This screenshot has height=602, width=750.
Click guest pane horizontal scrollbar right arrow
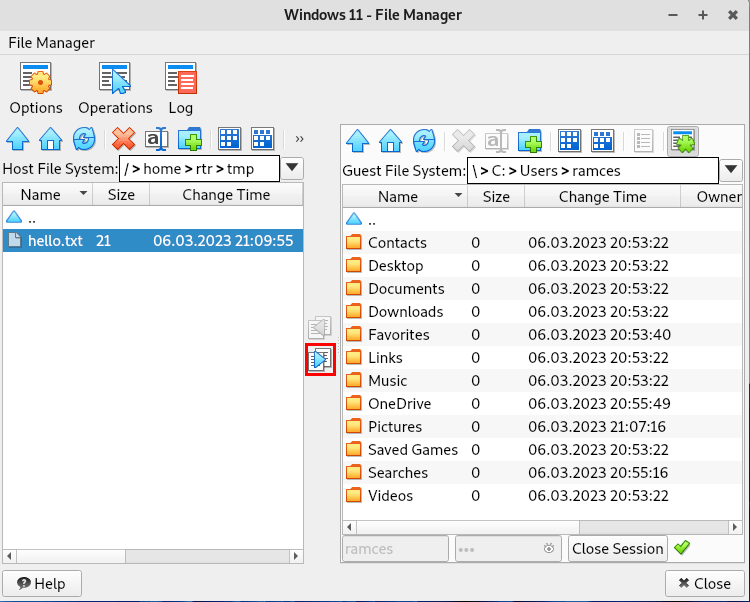pos(735,527)
